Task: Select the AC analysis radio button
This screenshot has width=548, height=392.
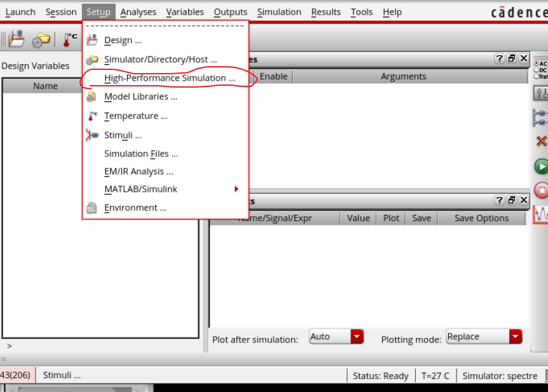Action: [x=537, y=64]
